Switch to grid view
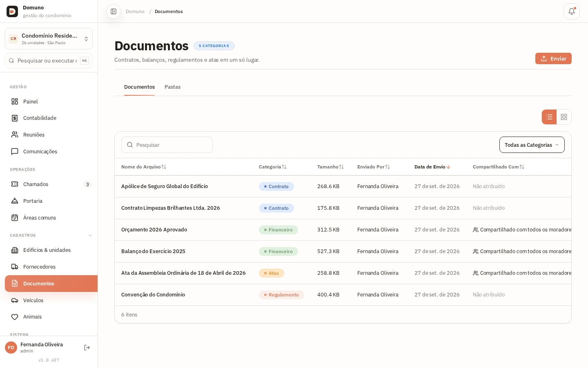Screen dimensions: 588x368 564,117
